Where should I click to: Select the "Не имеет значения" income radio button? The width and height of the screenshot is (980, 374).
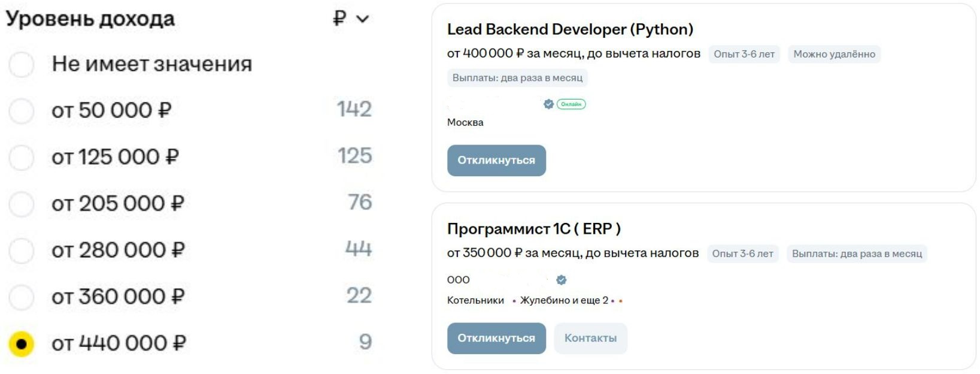22,64
